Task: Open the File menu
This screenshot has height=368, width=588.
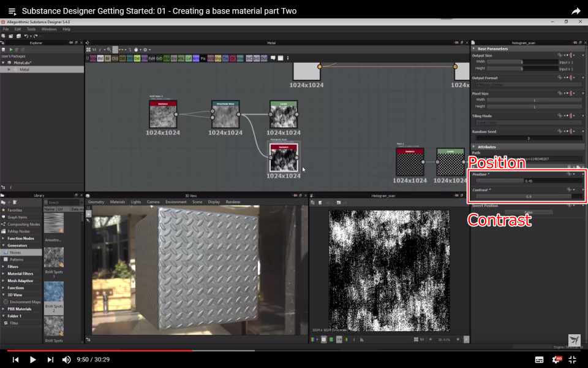Action: click(6, 29)
